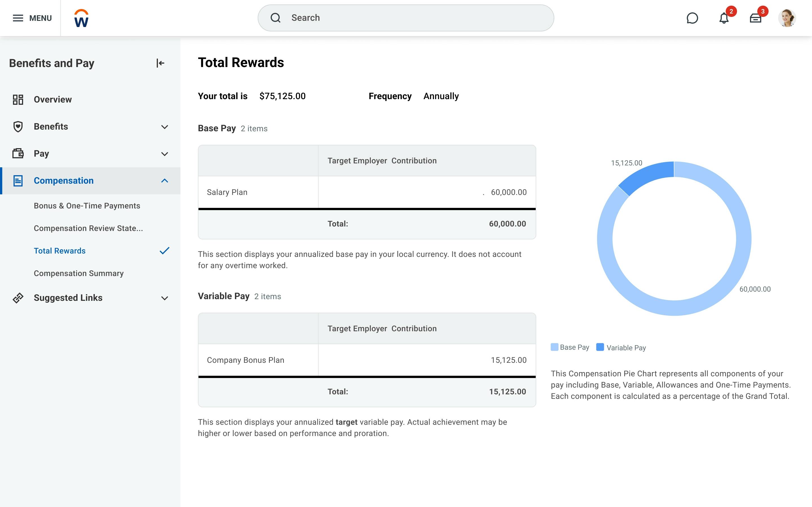Open the hamburger Menu
This screenshot has width=812, height=507.
[x=18, y=18]
